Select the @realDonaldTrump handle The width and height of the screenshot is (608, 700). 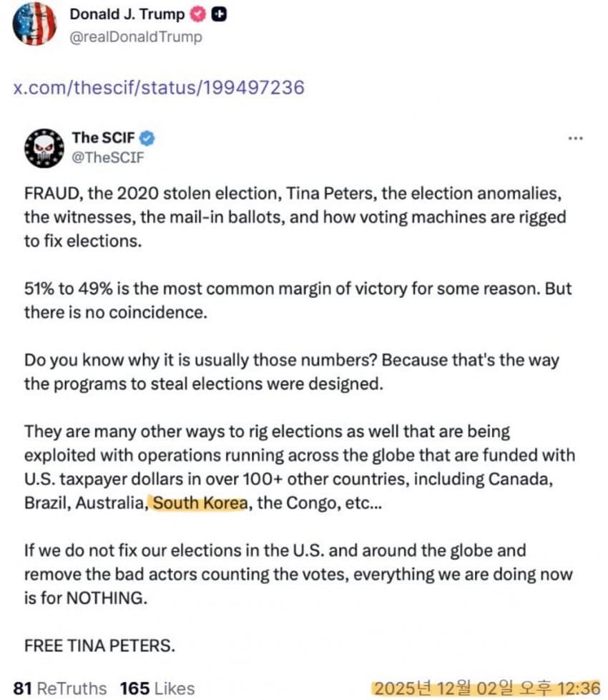click(x=135, y=37)
